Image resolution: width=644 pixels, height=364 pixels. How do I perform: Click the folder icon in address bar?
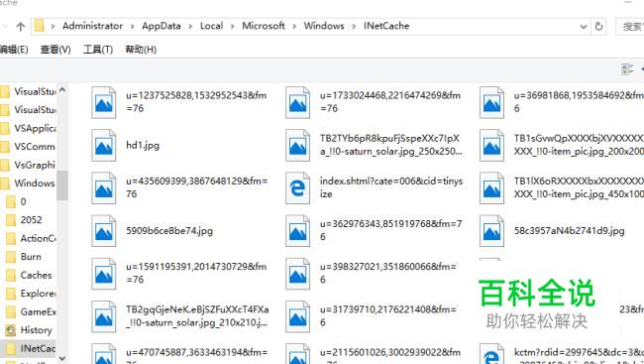(39, 26)
